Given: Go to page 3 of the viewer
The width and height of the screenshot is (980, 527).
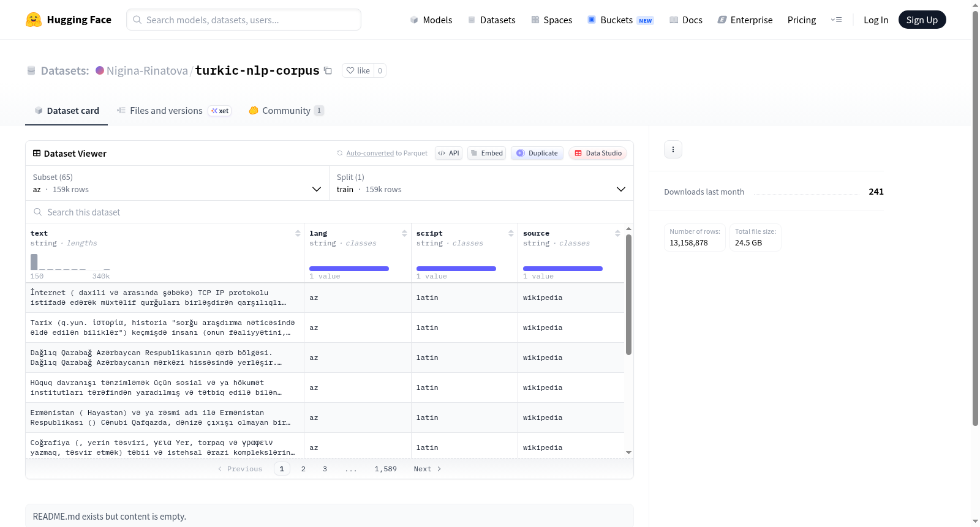Looking at the screenshot, I should [x=325, y=469].
